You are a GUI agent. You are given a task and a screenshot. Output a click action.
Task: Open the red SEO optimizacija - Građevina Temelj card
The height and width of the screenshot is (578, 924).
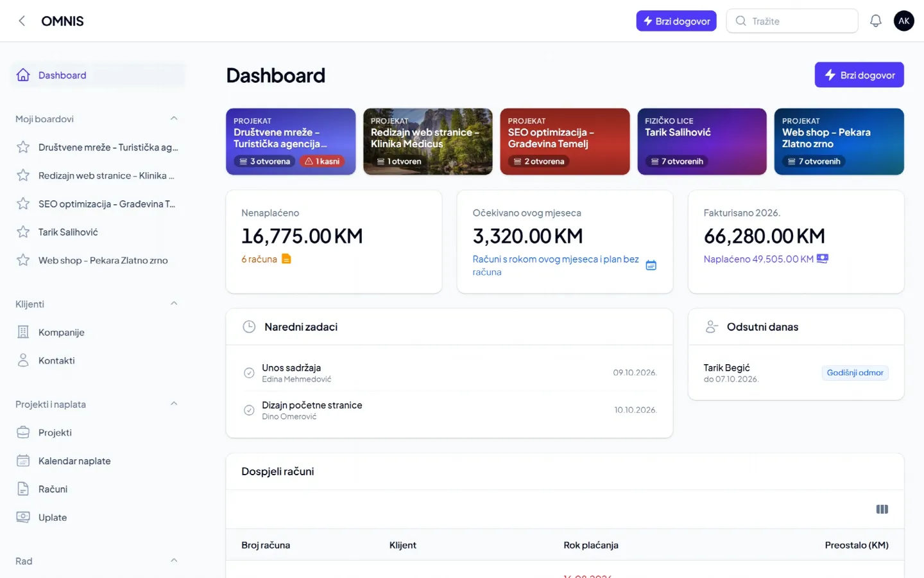(x=565, y=141)
